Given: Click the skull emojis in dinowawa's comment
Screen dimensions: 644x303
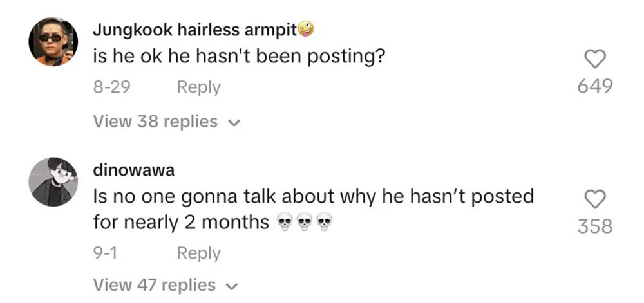Looking at the screenshot, I should pyautogui.click(x=305, y=223).
